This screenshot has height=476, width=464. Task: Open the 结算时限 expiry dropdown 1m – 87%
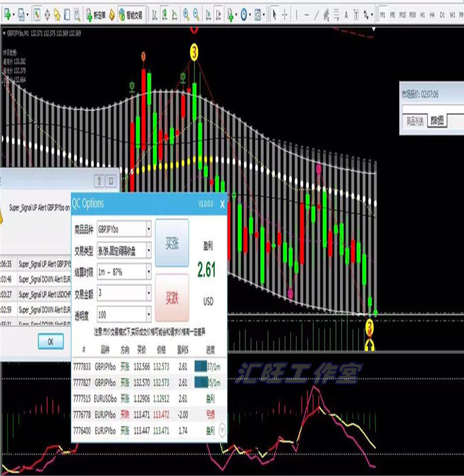click(x=124, y=272)
